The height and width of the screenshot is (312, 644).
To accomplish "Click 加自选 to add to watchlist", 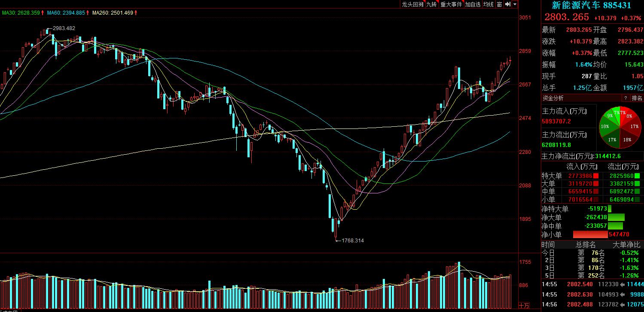I will point(473,4).
